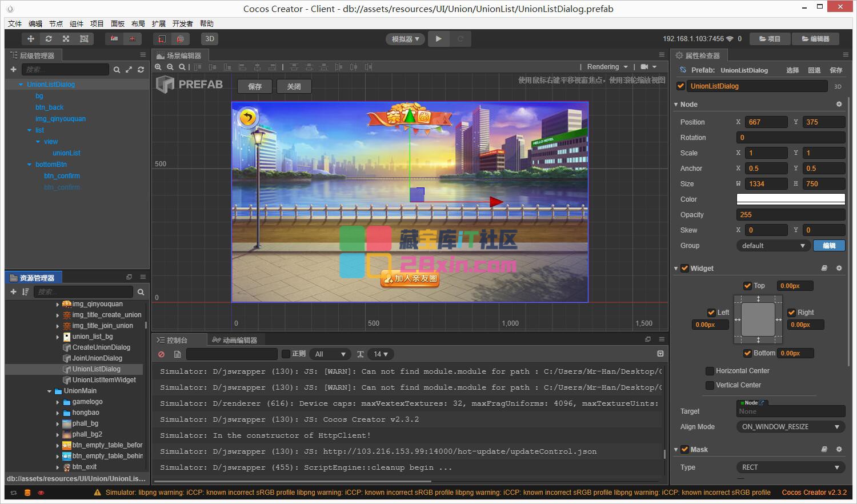Toggle the console regex checkbox
857x504 pixels.
point(286,354)
